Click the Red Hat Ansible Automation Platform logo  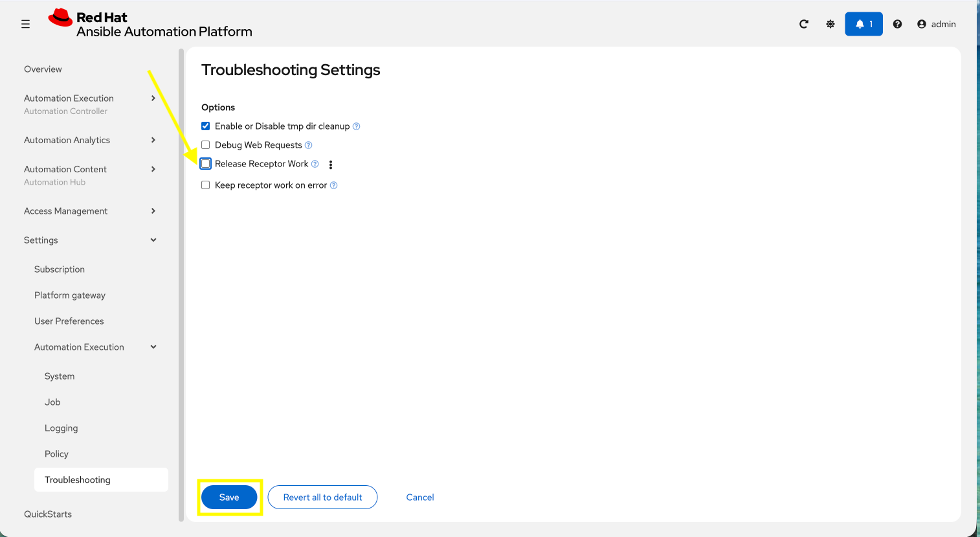(150, 24)
